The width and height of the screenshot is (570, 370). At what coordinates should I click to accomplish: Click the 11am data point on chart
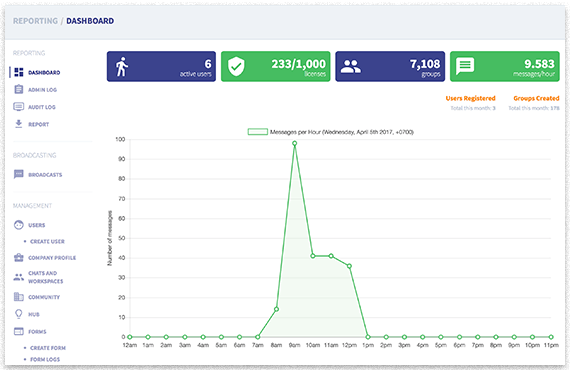coord(331,256)
